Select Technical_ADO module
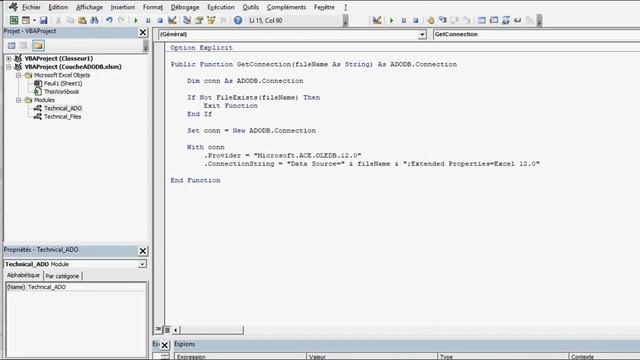 tap(62, 108)
